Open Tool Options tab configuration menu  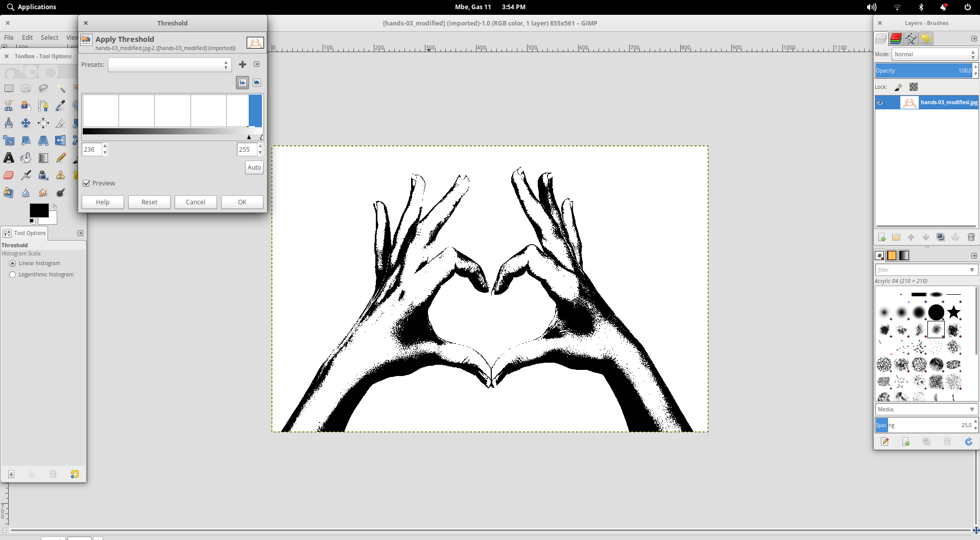click(x=80, y=233)
